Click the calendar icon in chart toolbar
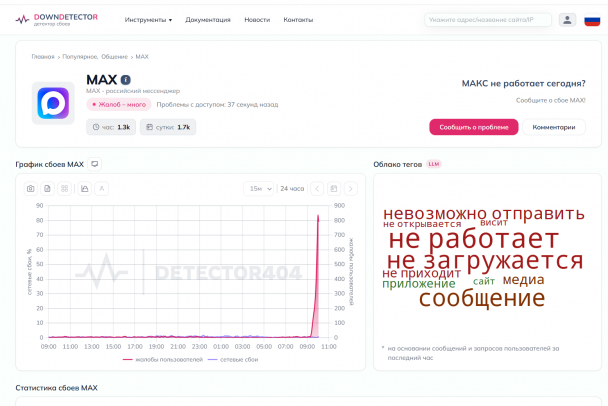Screen dimensions: 608x406 click(x=334, y=188)
